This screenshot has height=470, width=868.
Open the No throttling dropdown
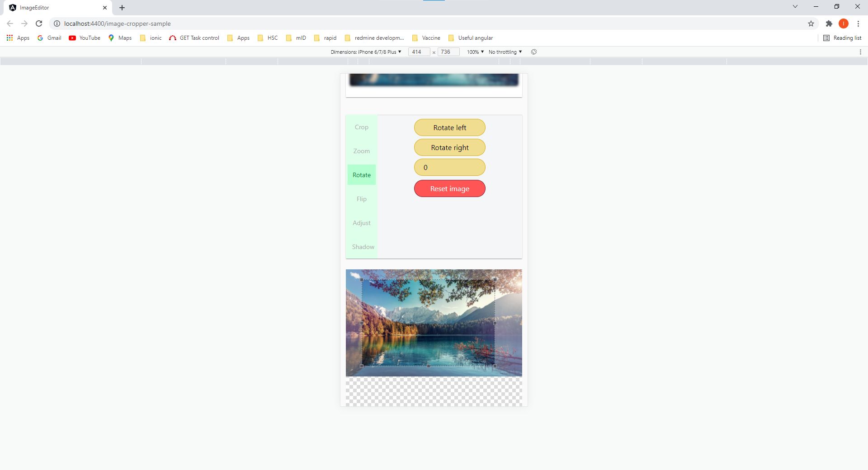pyautogui.click(x=505, y=52)
